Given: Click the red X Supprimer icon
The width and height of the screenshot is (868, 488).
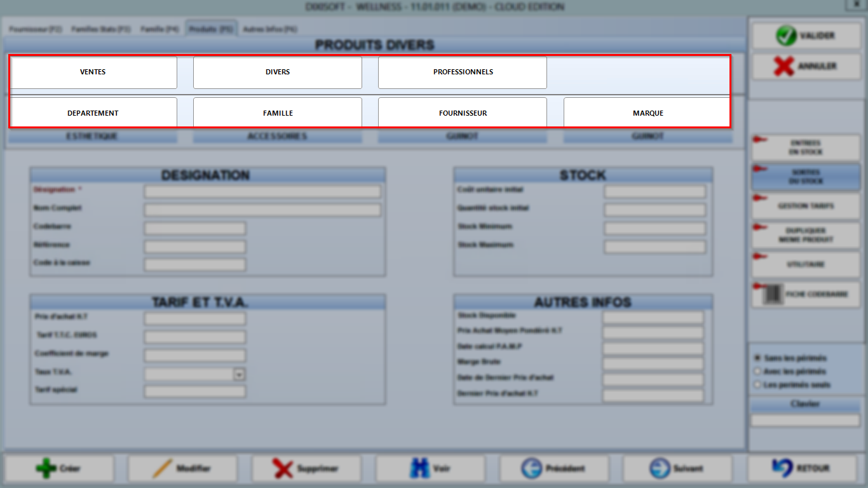Looking at the screenshot, I should pos(283,469).
